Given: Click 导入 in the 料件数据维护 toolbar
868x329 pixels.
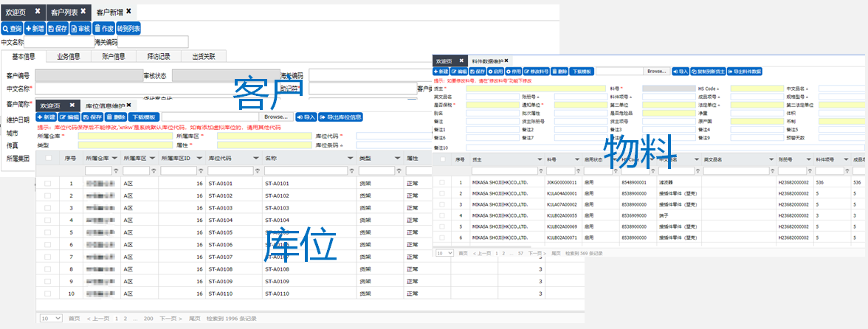Looking at the screenshot, I should [x=681, y=72].
